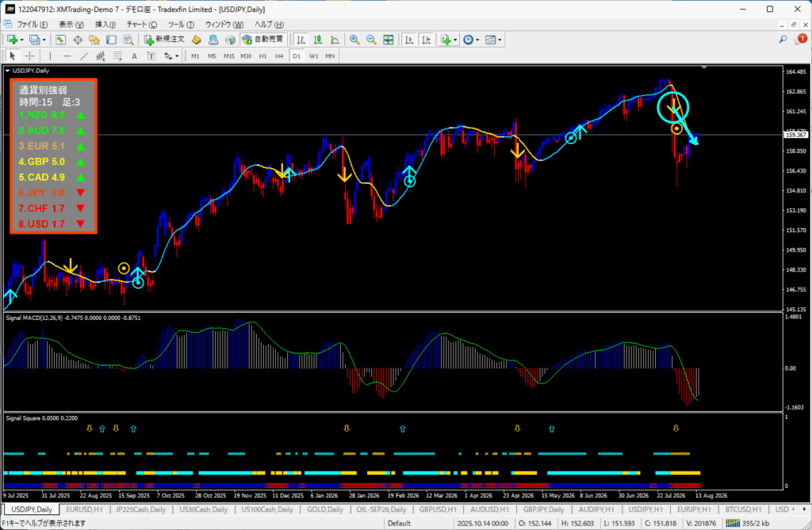The width and height of the screenshot is (812, 530).
Task: Click the signals broadcast icon
Action: (x=230, y=40)
